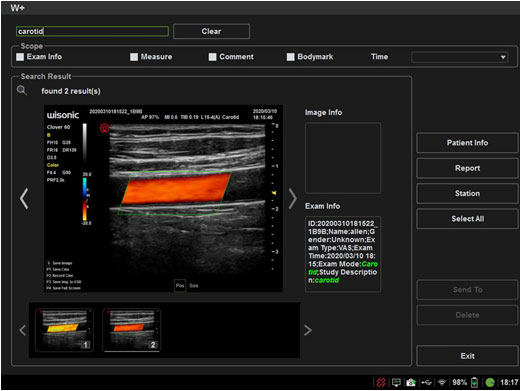
Task: Click the green globe status icon
Action: [x=490, y=382]
